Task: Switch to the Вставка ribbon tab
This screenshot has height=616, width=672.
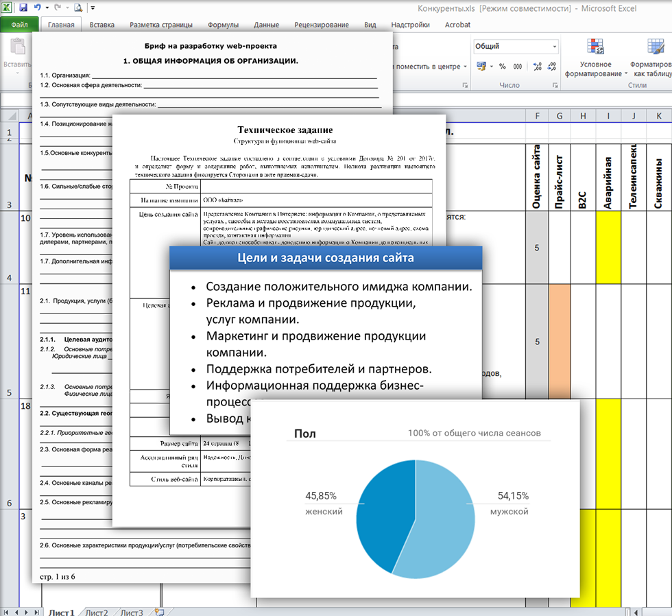Action: 102,25
